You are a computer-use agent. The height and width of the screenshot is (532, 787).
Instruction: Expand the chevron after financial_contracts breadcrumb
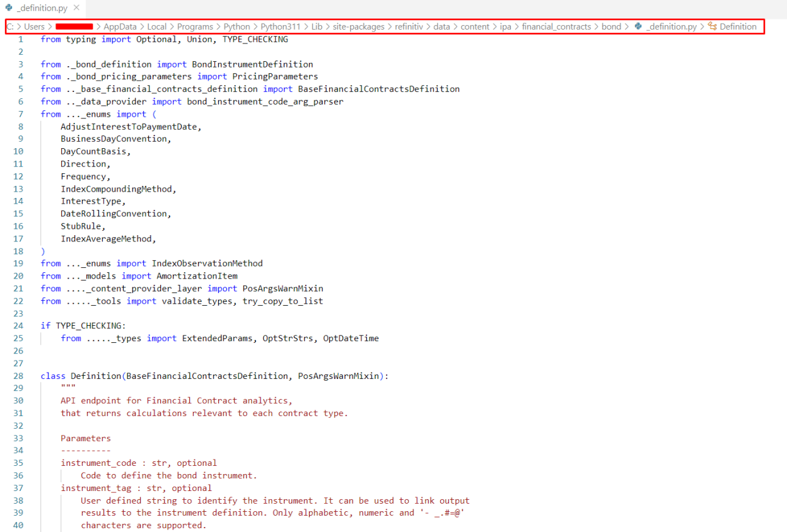click(598, 26)
